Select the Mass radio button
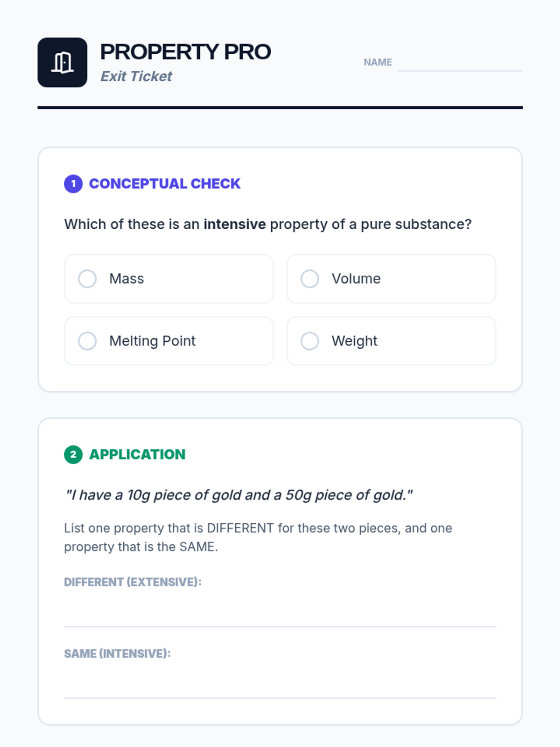The width and height of the screenshot is (560, 747). tap(87, 279)
